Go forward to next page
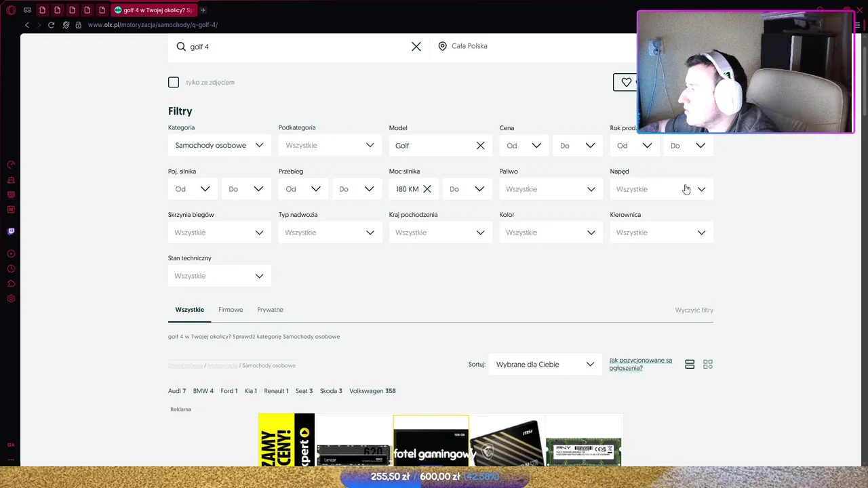The height and width of the screenshot is (488, 868). pyautogui.click(x=39, y=25)
